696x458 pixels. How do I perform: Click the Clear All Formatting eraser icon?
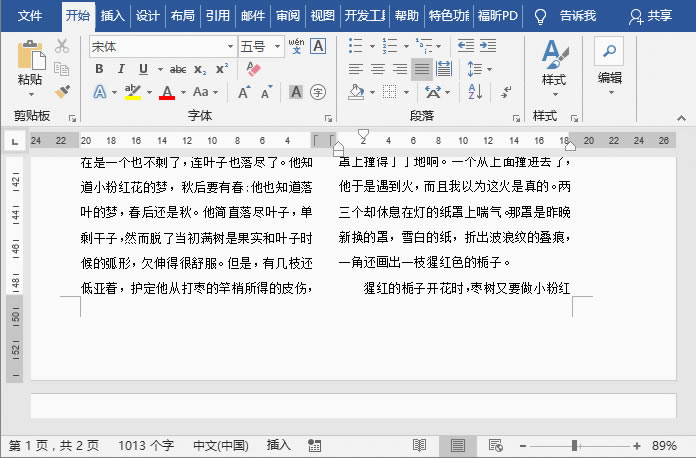coord(253,69)
